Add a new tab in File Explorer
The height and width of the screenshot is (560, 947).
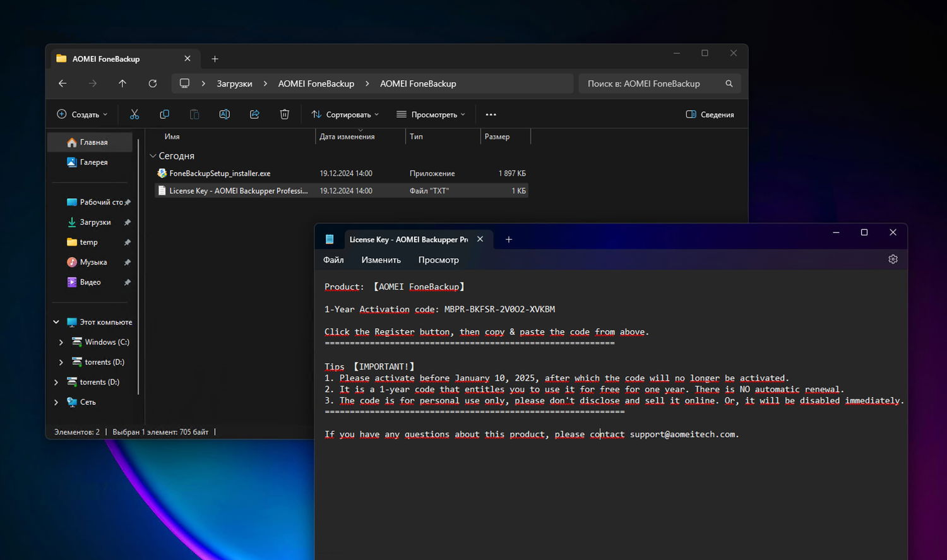(x=215, y=59)
